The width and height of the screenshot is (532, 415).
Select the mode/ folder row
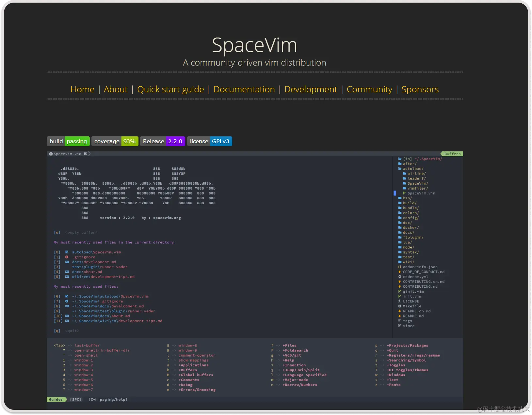(x=406, y=247)
